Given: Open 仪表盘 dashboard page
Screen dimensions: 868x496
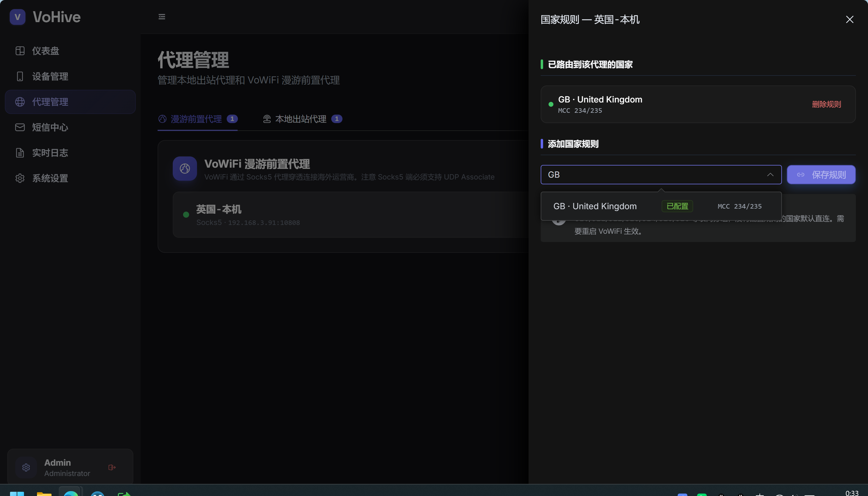Looking at the screenshot, I should click(70, 51).
